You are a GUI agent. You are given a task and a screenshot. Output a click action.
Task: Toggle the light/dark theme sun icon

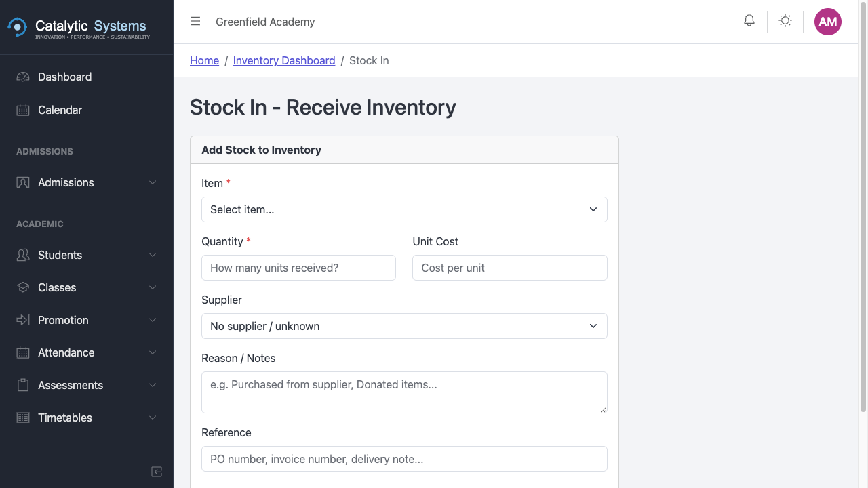(785, 21)
